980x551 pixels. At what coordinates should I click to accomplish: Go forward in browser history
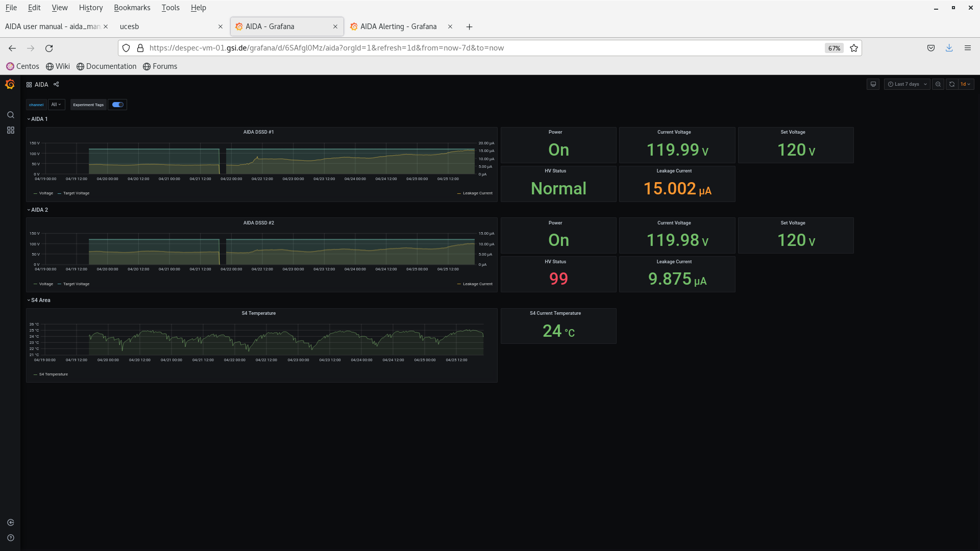pos(31,48)
